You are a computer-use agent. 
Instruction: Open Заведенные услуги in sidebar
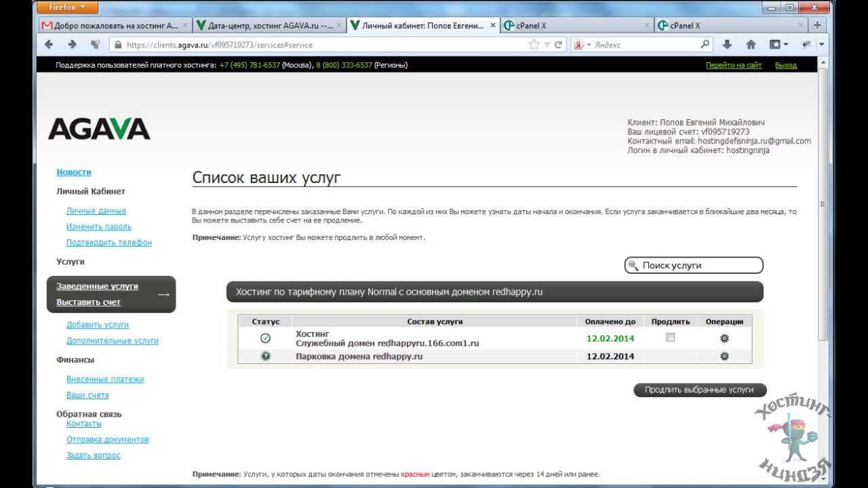[97, 286]
